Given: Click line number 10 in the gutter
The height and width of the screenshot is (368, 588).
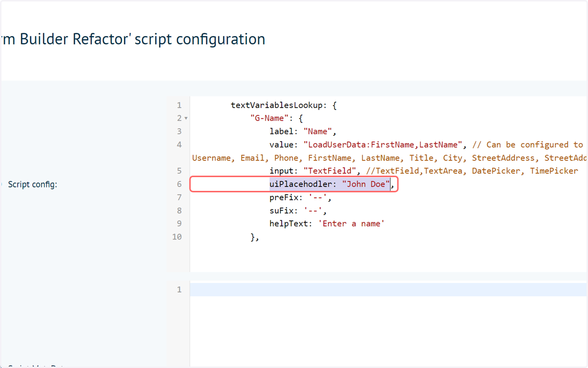Looking at the screenshot, I should tap(177, 237).
